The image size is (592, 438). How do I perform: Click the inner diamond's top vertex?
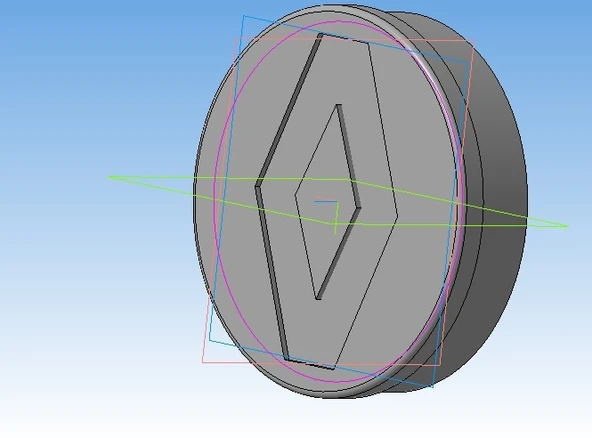click(x=338, y=105)
